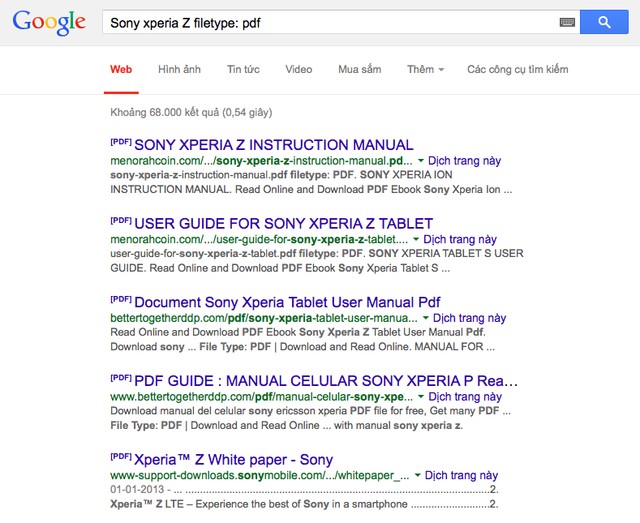Switch to the Tin tức tab
640x523 pixels.
point(243,69)
